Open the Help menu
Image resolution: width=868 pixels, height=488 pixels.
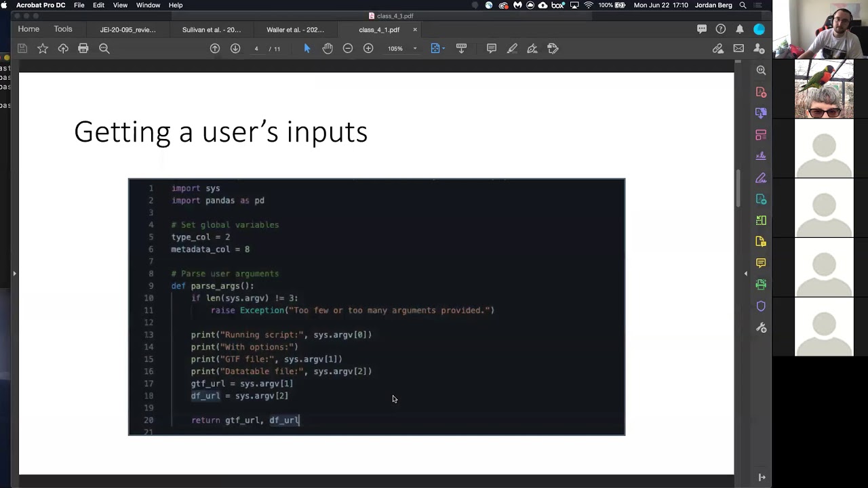tap(176, 5)
